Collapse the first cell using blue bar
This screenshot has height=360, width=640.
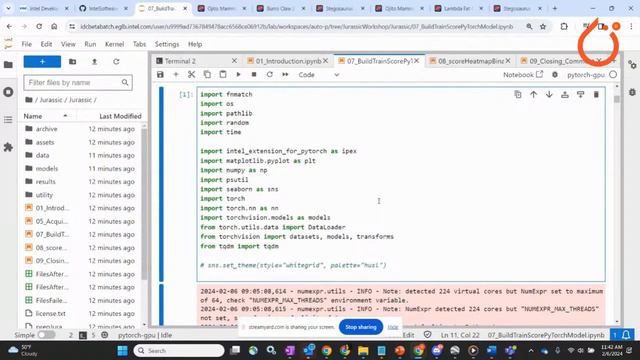[161, 184]
